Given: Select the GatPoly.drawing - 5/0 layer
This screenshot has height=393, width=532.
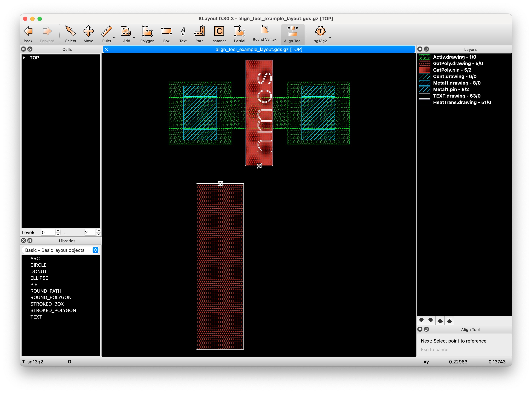Looking at the screenshot, I should 458,63.
